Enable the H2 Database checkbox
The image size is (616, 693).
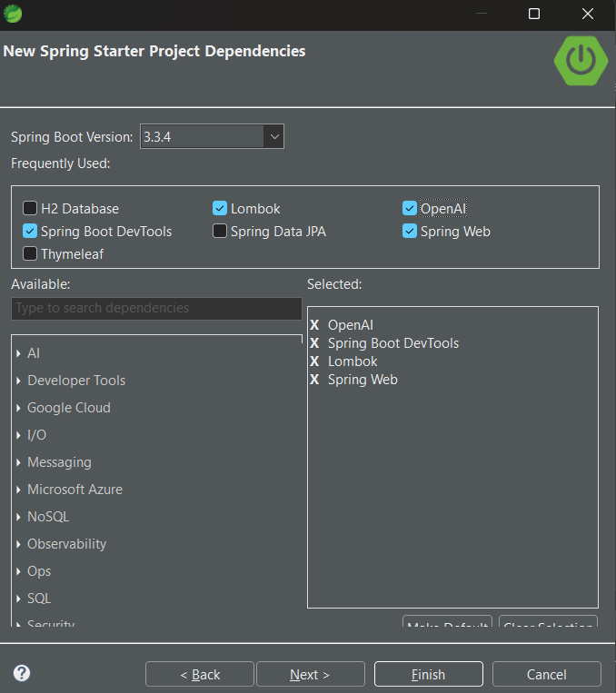coord(30,209)
